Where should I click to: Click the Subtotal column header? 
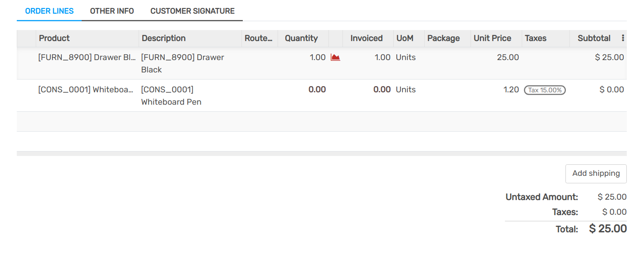[594, 38]
